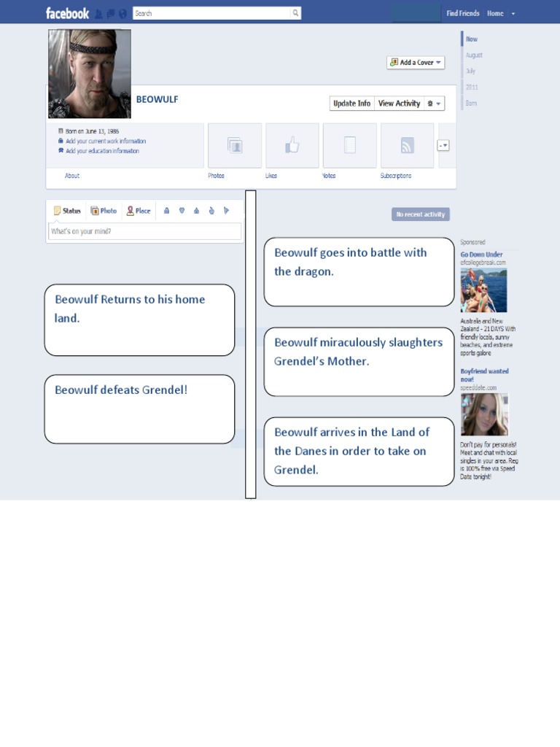
Task: Click the search magnifier button
Action: (x=296, y=13)
